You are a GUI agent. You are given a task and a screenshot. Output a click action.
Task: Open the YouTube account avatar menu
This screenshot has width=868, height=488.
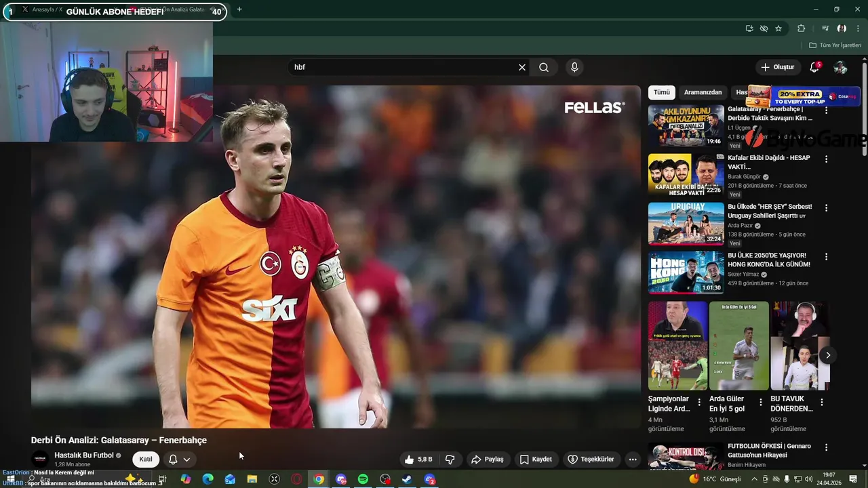click(840, 67)
